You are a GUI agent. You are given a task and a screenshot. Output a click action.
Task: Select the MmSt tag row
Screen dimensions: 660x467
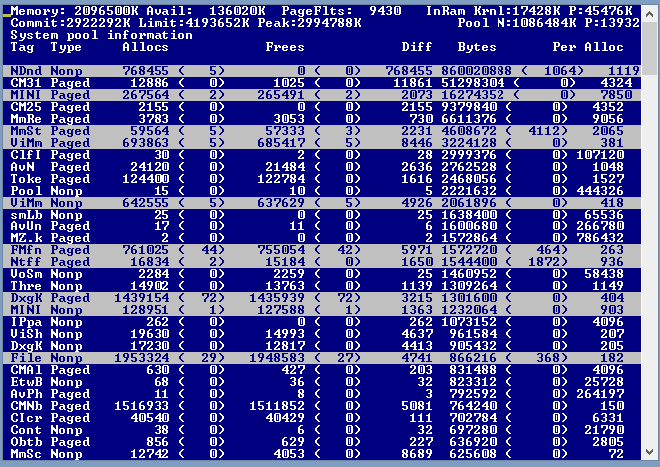(322, 131)
